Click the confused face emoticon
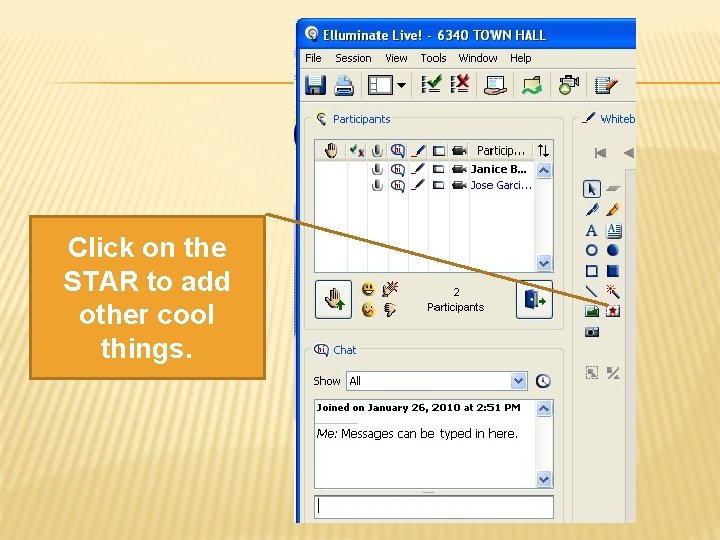720x540 pixels. [368, 309]
